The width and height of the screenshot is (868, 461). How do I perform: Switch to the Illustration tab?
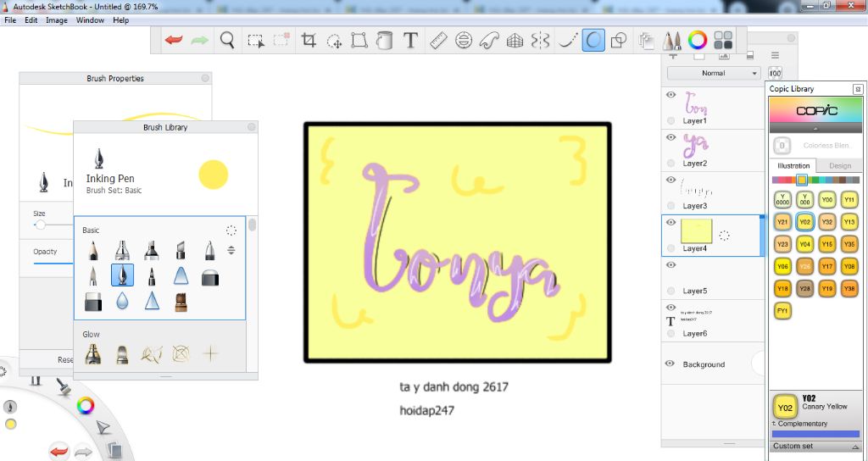click(x=793, y=165)
